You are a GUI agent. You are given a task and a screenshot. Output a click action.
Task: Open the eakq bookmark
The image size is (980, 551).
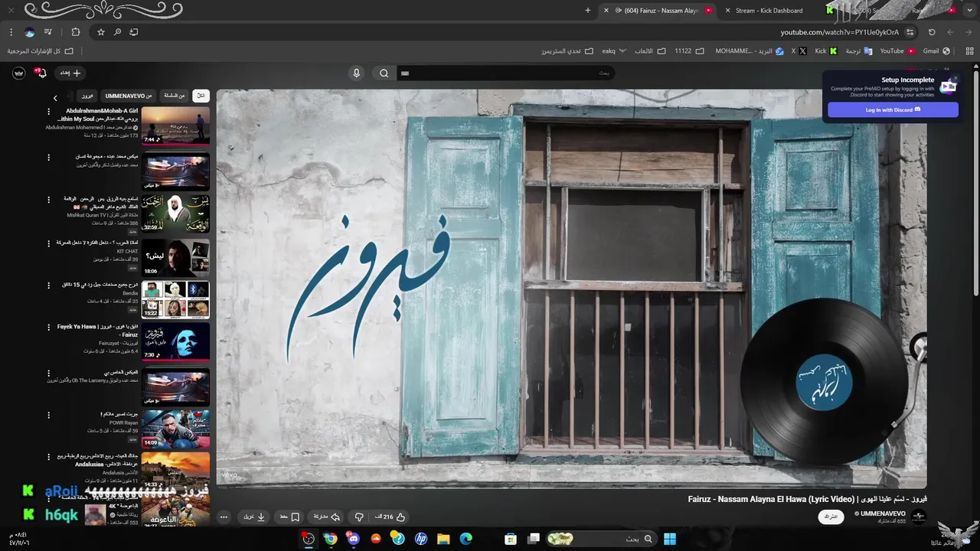click(614, 51)
